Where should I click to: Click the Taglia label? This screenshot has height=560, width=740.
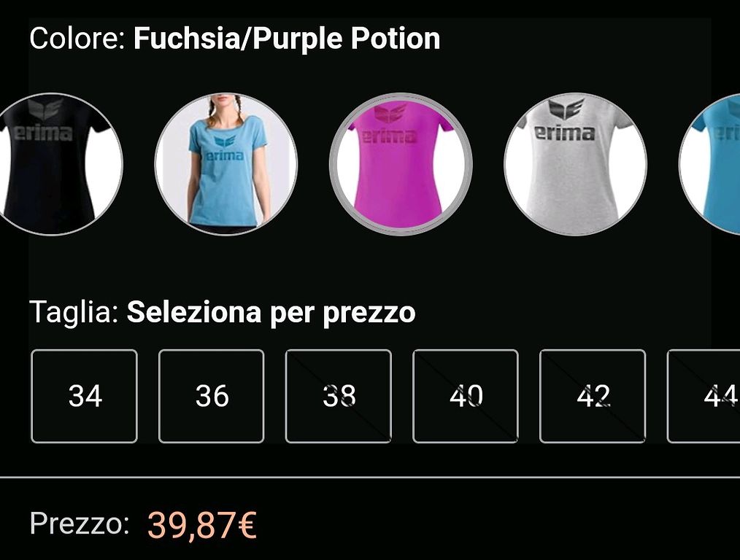(74, 313)
